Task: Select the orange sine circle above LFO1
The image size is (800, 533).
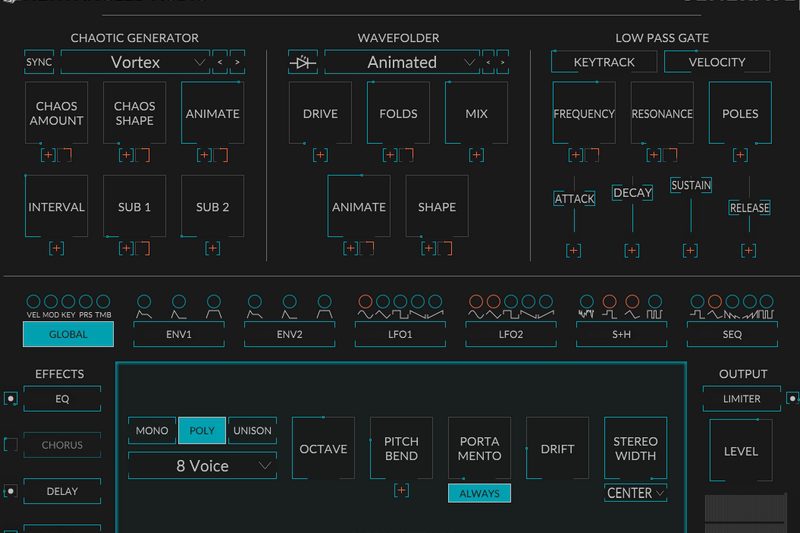Action: tap(365, 301)
